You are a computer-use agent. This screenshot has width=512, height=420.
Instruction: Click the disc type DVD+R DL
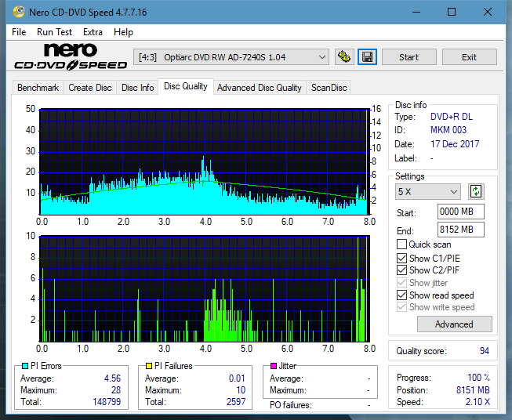tap(452, 117)
